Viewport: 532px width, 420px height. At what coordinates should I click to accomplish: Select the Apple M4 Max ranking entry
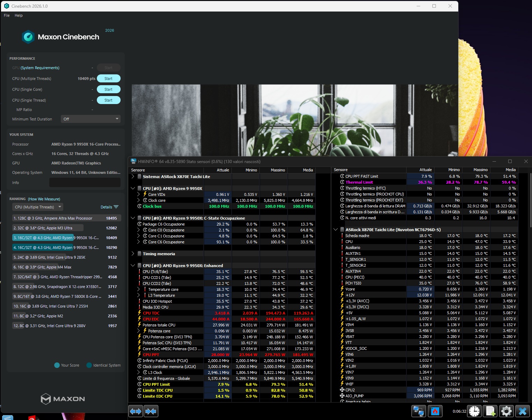click(x=66, y=267)
